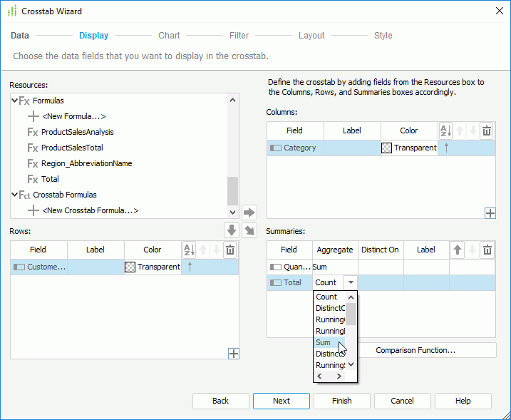Image resolution: width=511 pixels, height=420 pixels.
Task: Click the aggregate list scroll right arrow
Action: pyautogui.click(x=339, y=376)
